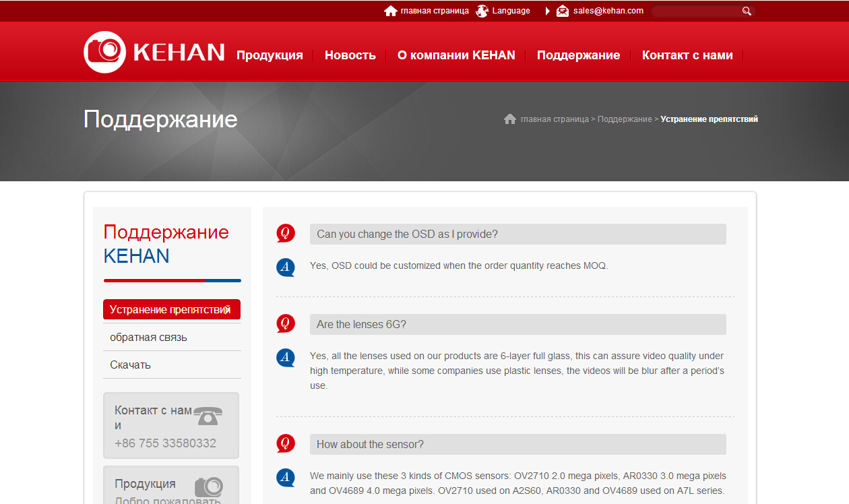
Task: Click the Q icon beside the OSD question
Action: click(286, 233)
